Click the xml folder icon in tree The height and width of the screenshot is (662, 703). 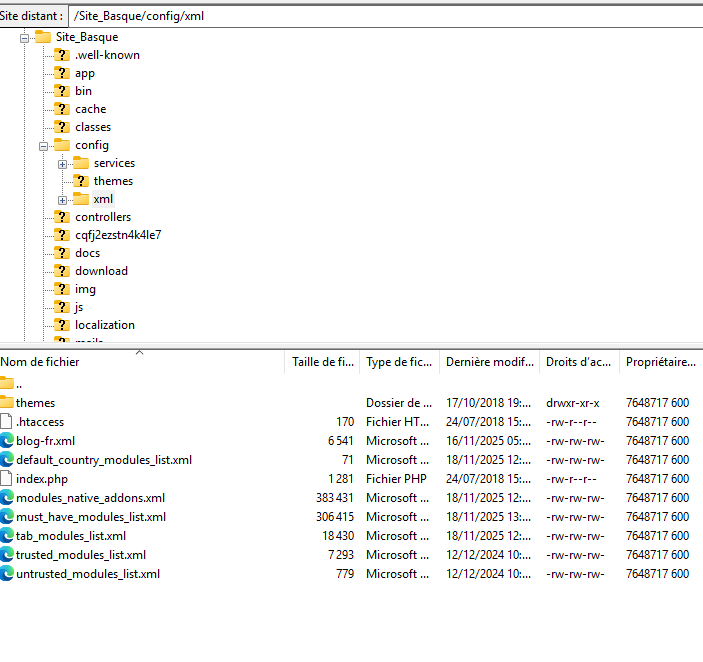tap(81, 199)
